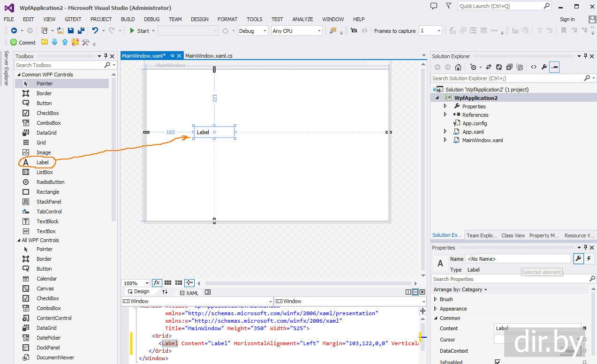Toggle the IsEnabled checkbox
The height and width of the screenshot is (364, 597).
[x=498, y=362]
